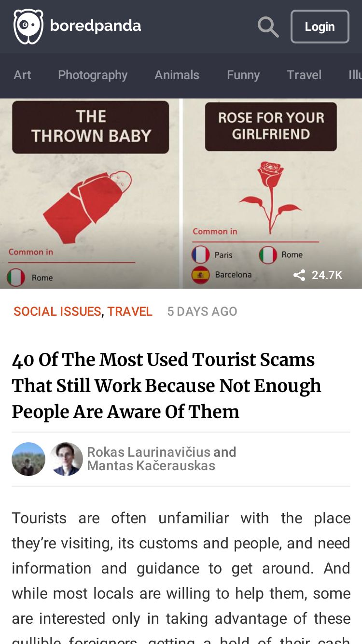The image size is (362, 644).
Task: Click the France flag icon next to Paris
Action: click(201, 254)
